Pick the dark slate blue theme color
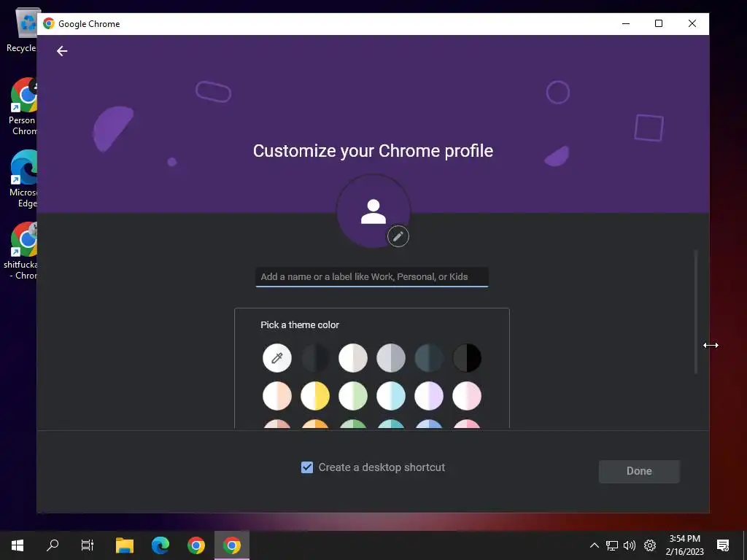This screenshot has width=747, height=560. pyautogui.click(x=429, y=357)
